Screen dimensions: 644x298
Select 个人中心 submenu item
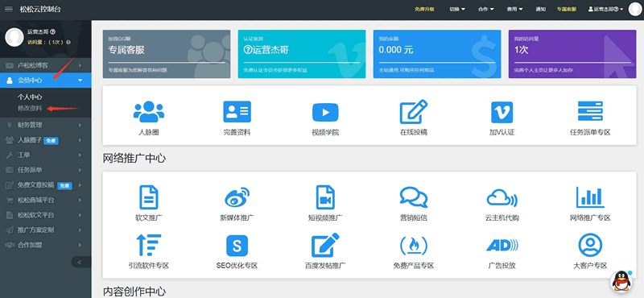click(x=30, y=97)
